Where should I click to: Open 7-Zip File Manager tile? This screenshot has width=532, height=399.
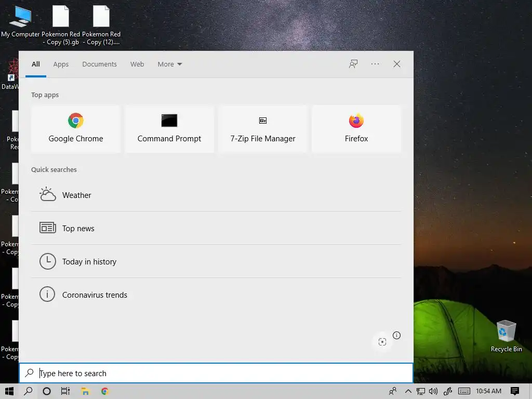click(263, 129)
